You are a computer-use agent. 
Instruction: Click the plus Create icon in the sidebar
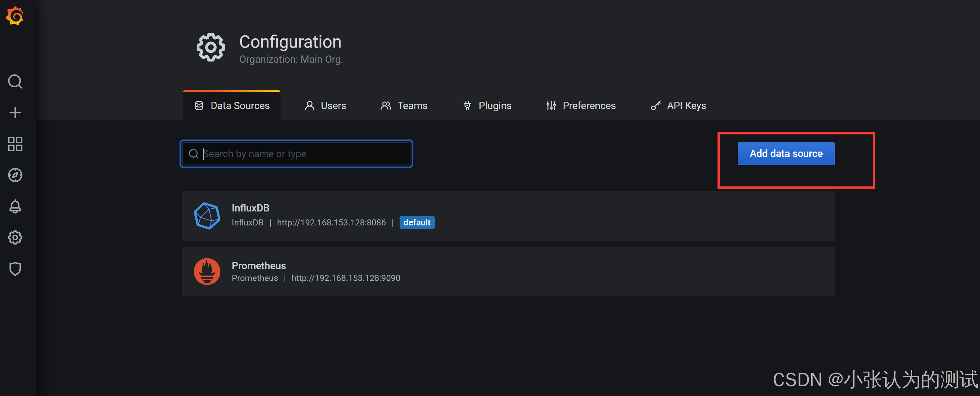pyautogui.click(x=15, y=113)
